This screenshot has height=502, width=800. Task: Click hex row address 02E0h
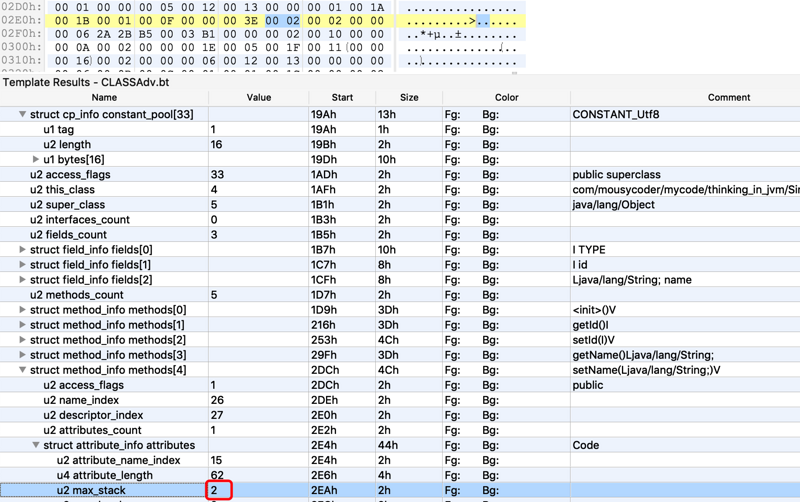coord(21,20)
